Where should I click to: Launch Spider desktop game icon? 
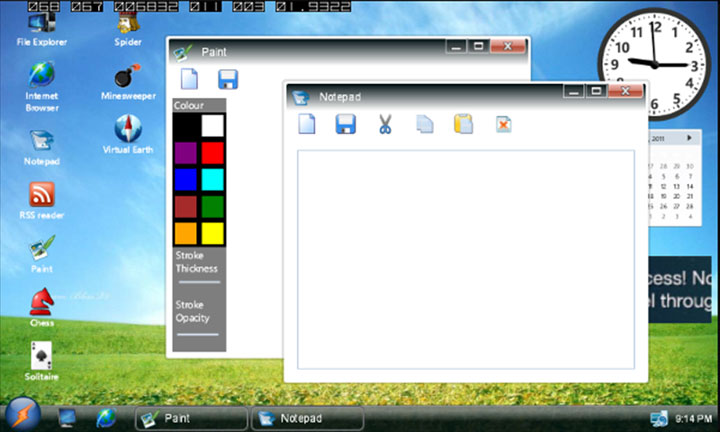point(128,30)
